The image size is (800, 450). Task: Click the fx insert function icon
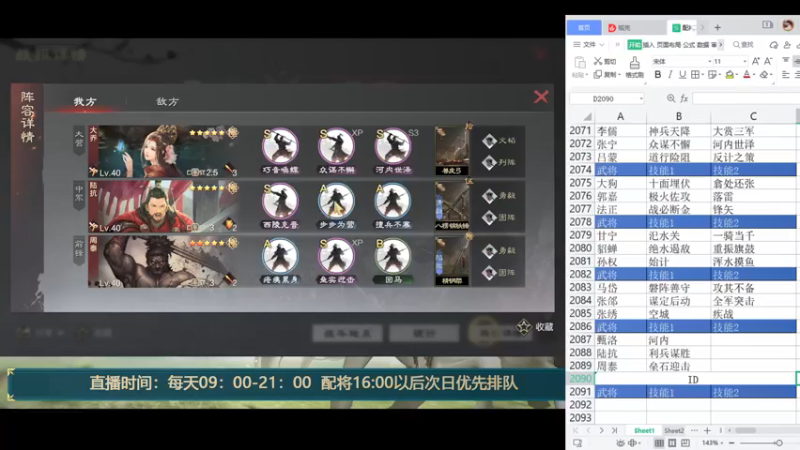point(684,98)
